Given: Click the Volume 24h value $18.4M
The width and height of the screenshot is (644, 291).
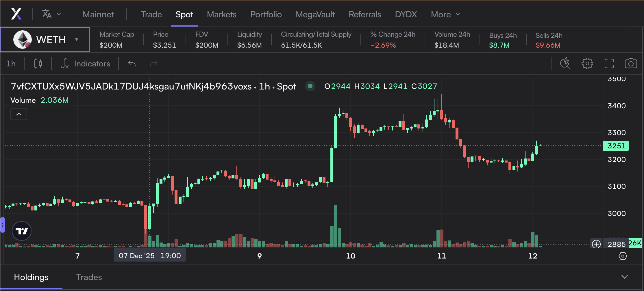Looking at the screenshot, I should coord(447,45).
